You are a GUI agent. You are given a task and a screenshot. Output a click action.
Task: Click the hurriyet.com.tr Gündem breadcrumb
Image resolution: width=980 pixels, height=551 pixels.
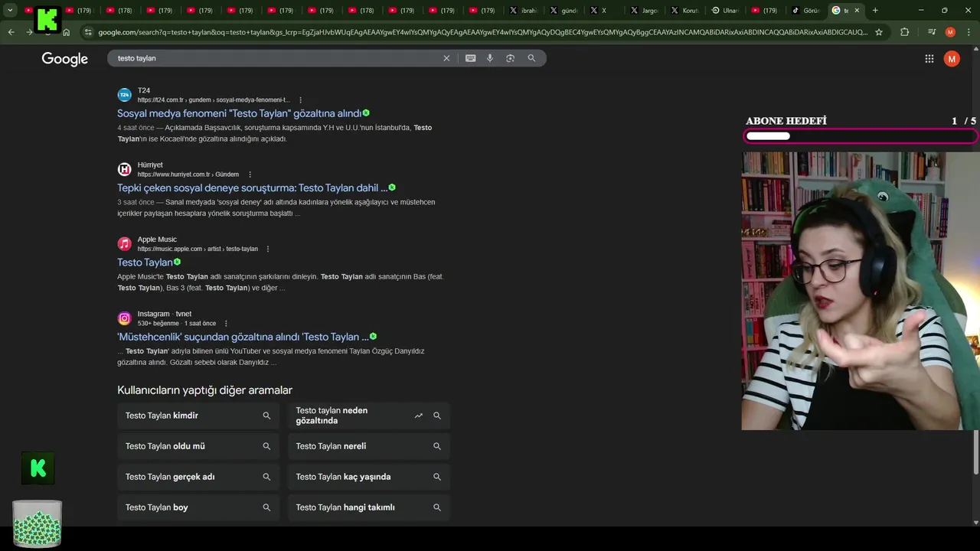(x=188, y=174)
